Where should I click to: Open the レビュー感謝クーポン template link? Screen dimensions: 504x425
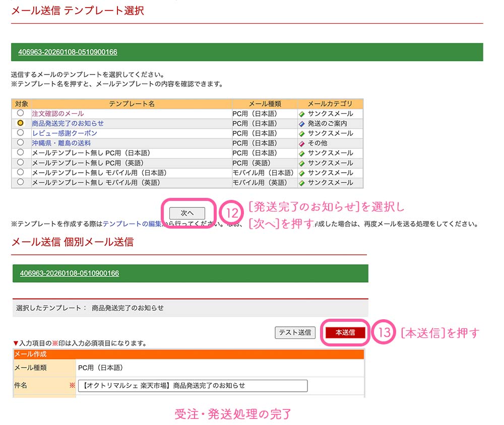[x=65, y=133]
